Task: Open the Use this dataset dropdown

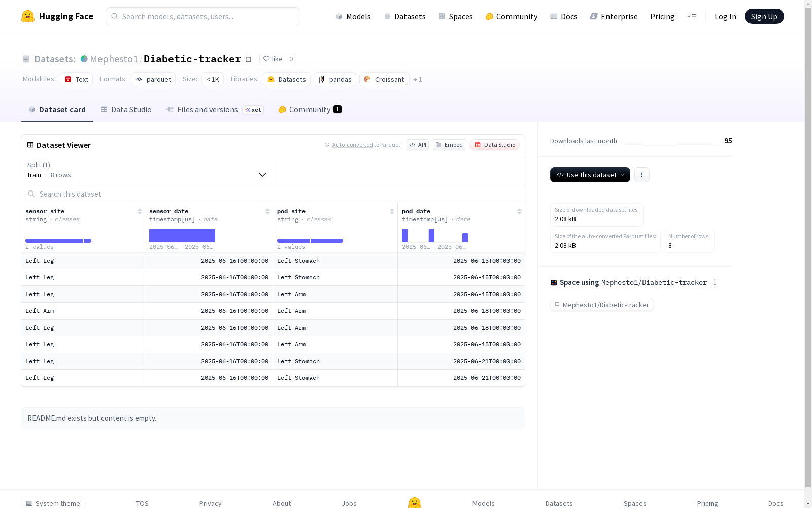Action: coord(590,175)
